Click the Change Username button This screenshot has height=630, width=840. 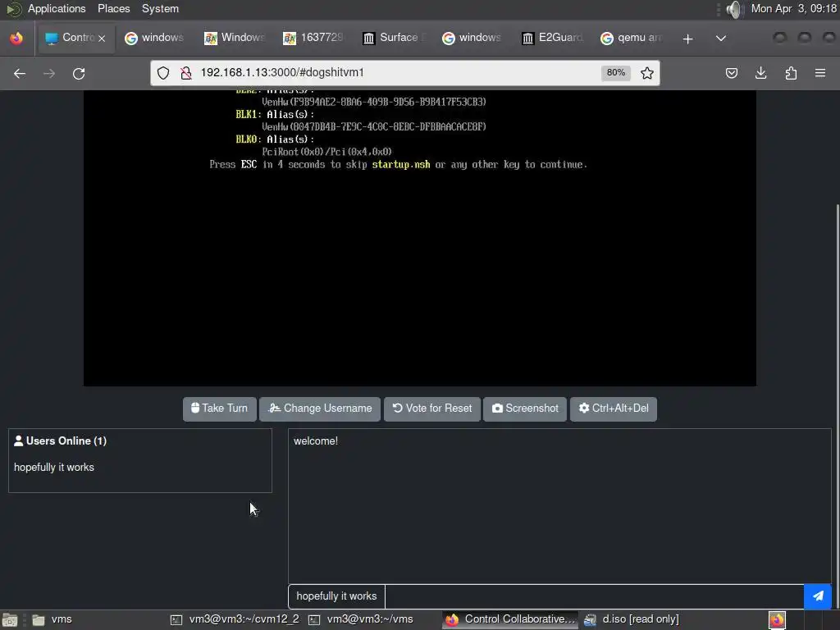coord(320,409)
